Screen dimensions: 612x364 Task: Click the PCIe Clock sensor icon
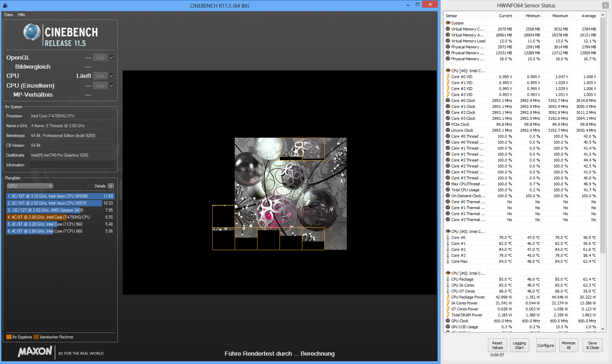click(448, 124)
